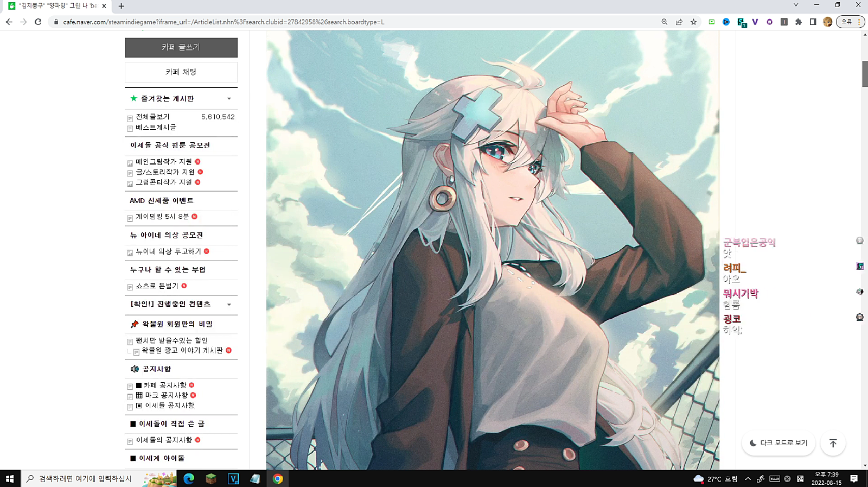Switch to Chrome in the taskbar
868x487 pixels.
coord(278,478)
